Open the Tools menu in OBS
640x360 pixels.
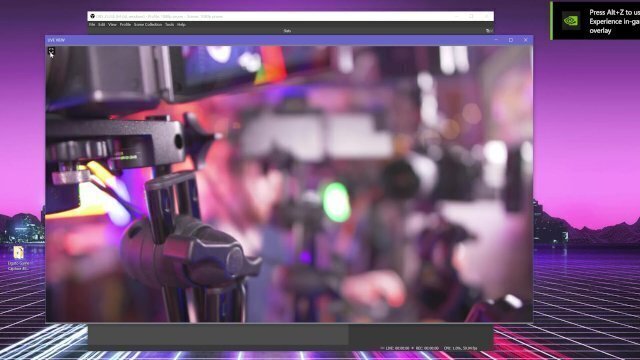(x=169, y=24)
